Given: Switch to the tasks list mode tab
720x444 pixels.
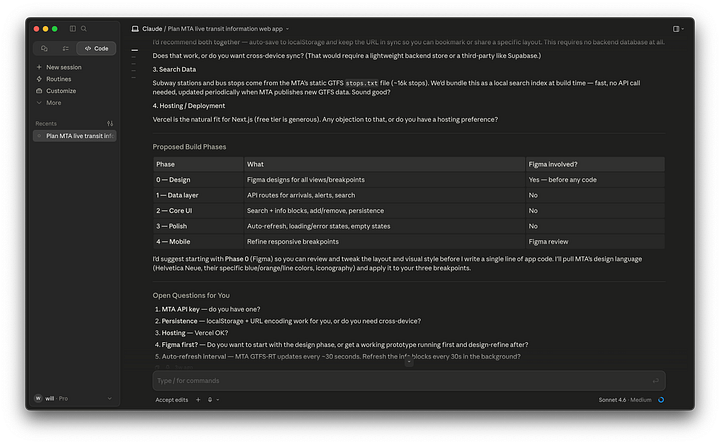Looking at the screenshot, I should pos(66,48).
